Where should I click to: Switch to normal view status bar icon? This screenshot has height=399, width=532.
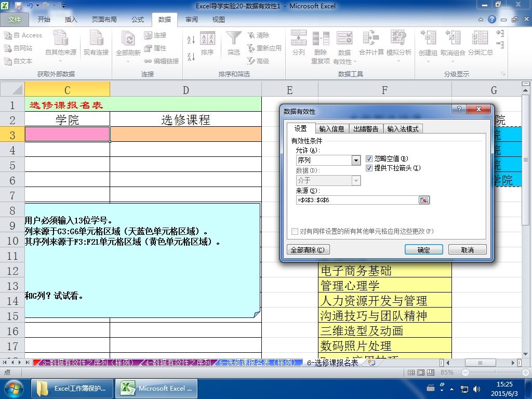tap(411, 373)
